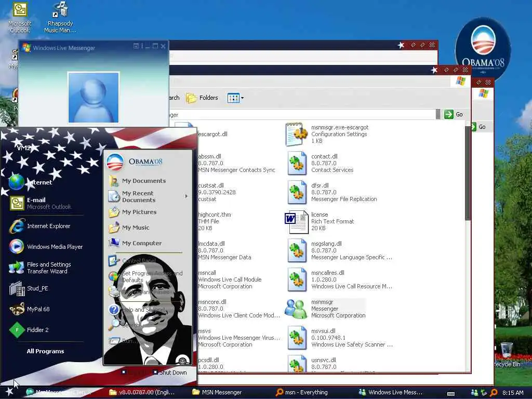
Task: Expand All Programs list
Action: (46, 351)
